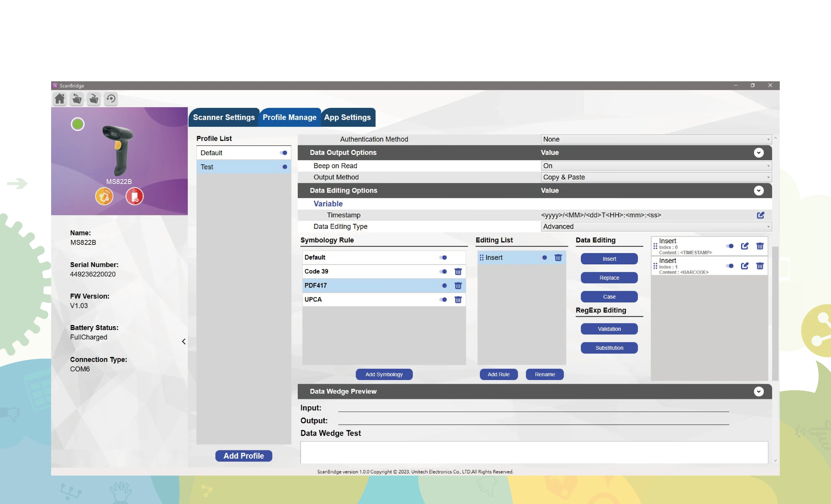The image size is (831, 504).
Task: Select the UPCA symbology rule row
Action: coord(384,299)
